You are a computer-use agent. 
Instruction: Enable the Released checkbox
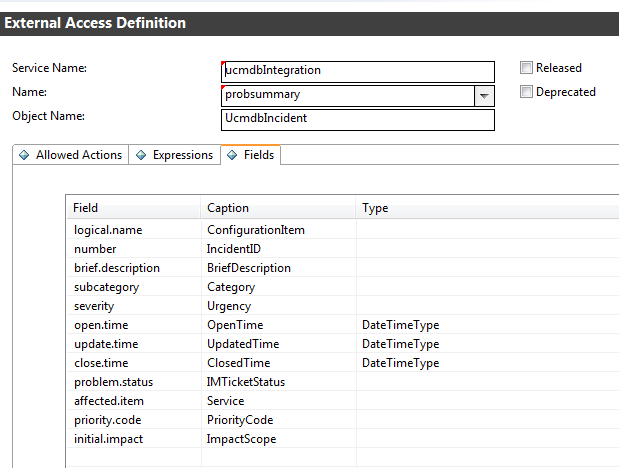pos(526,69)
